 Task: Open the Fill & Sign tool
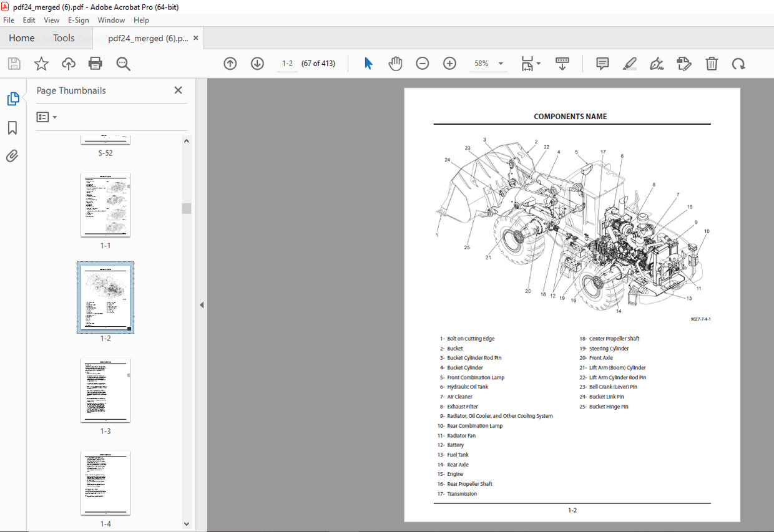[x=656, y=63]
